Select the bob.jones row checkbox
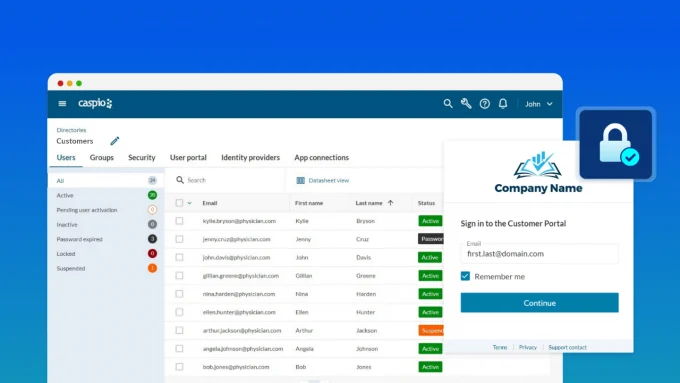 click(179, 367)
